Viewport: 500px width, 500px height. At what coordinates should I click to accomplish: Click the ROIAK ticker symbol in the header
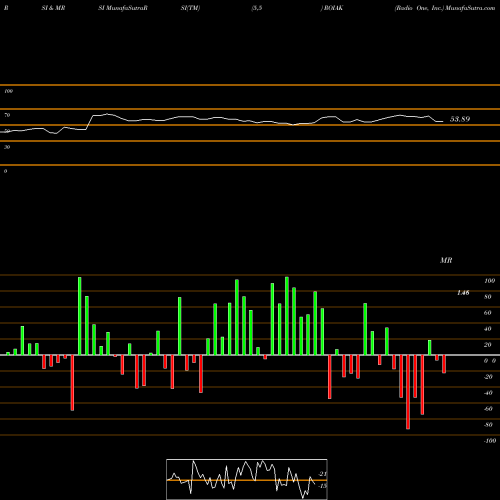(333, 8)
